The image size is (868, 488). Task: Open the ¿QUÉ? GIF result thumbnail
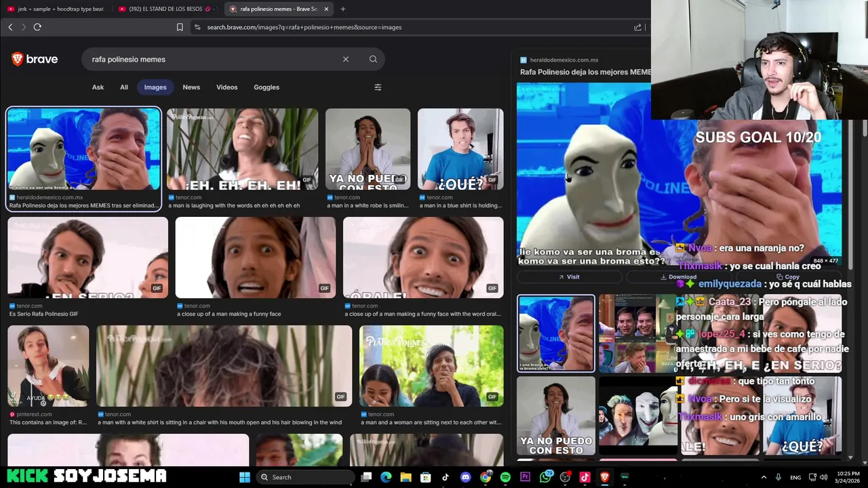pyautogui.click(x=460, y=149)
